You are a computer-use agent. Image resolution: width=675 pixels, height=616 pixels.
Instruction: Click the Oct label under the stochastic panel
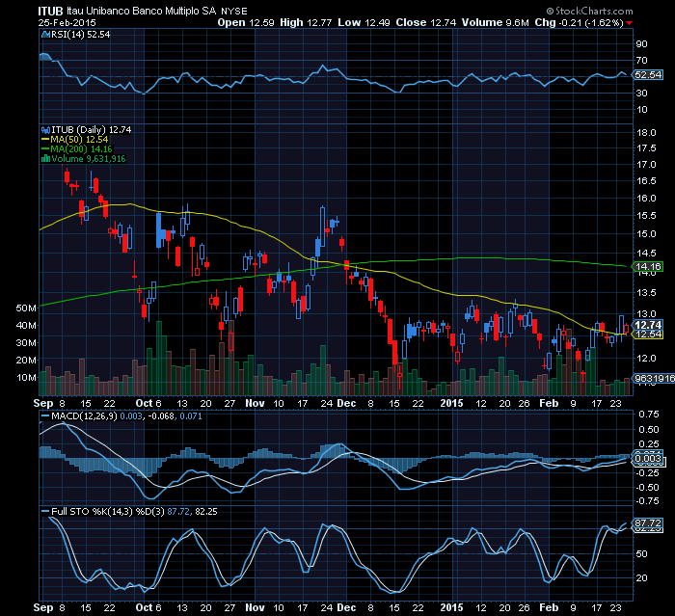144,608
